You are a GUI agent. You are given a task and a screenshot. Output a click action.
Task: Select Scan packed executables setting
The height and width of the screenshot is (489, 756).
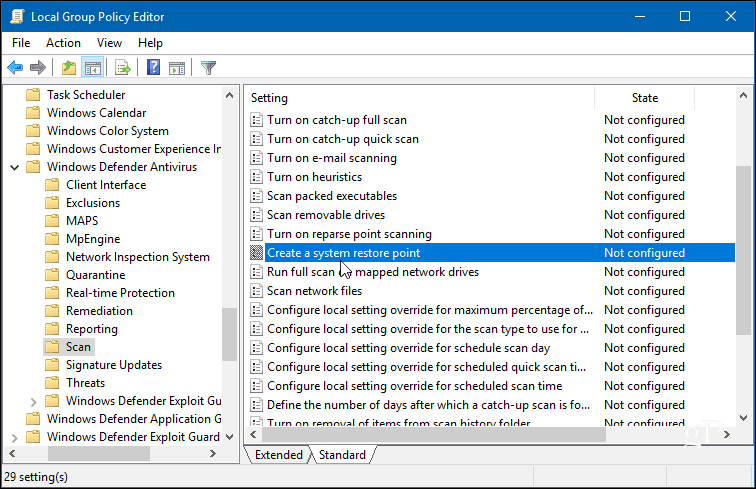332,196
